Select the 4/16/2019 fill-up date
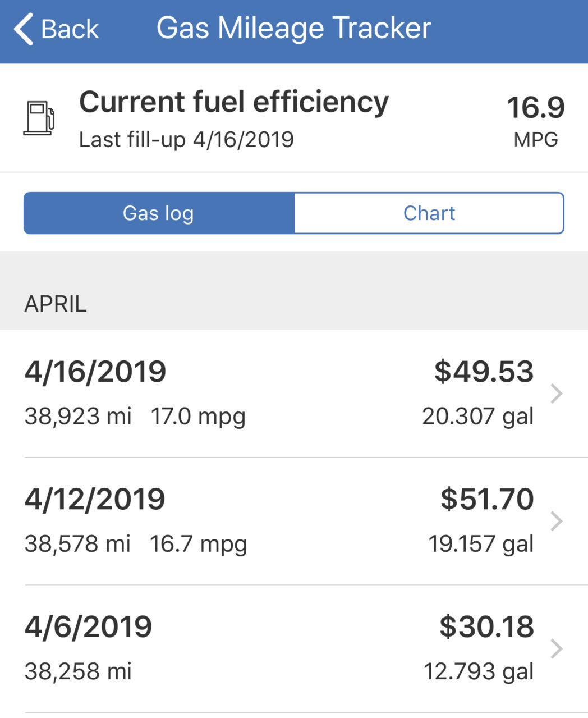Screen dimensions: 588x718 coord(95,372)
